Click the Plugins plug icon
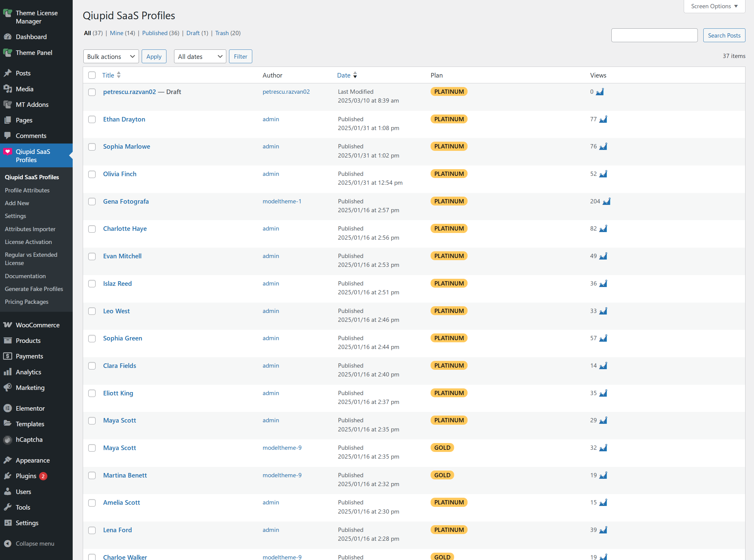This screenshot has width=754, height=560. pyautogui.click(x=7, y=476)
